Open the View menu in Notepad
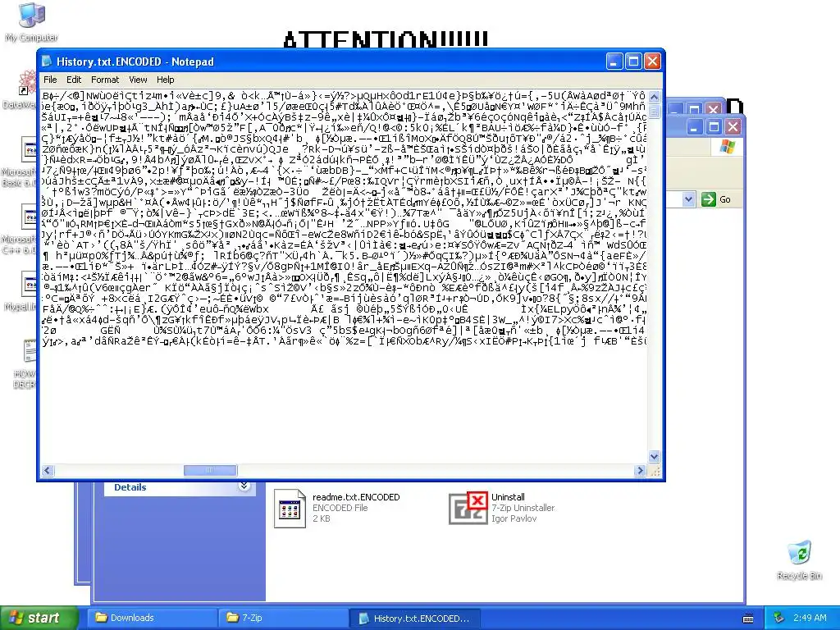 [138, 80]
